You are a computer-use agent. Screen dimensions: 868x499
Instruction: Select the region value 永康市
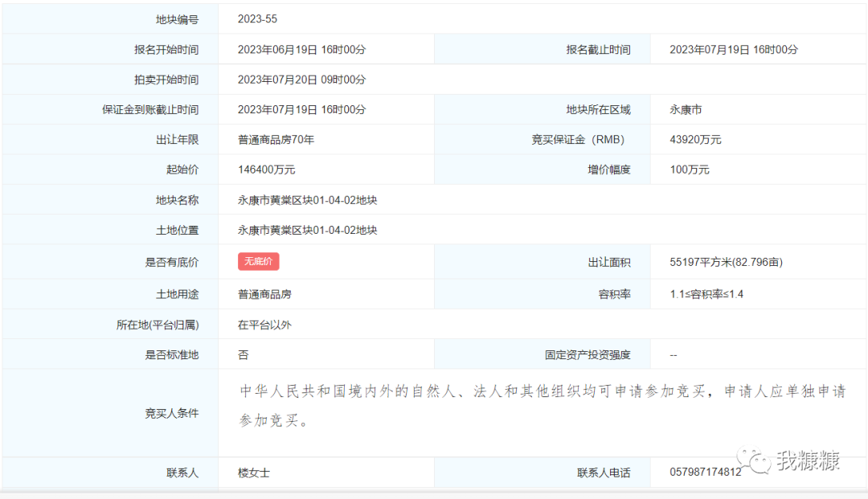[x=686, y=110]
